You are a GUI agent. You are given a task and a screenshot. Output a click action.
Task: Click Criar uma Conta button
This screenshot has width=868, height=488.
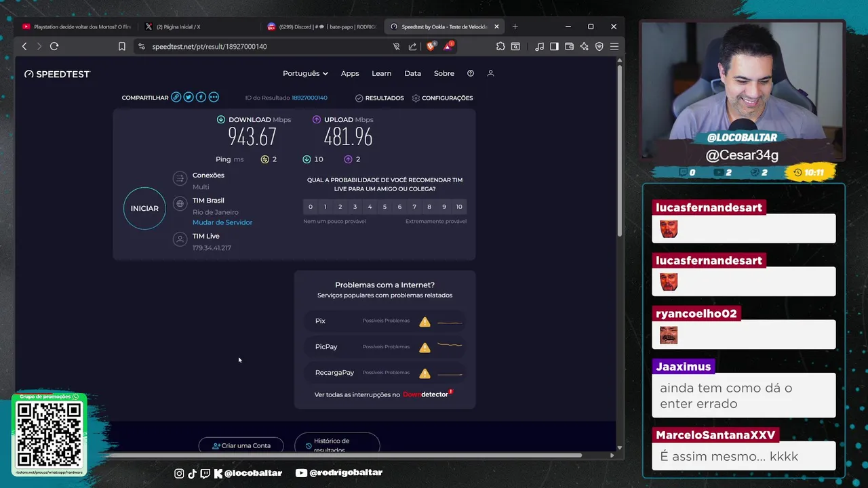point(241,445)
